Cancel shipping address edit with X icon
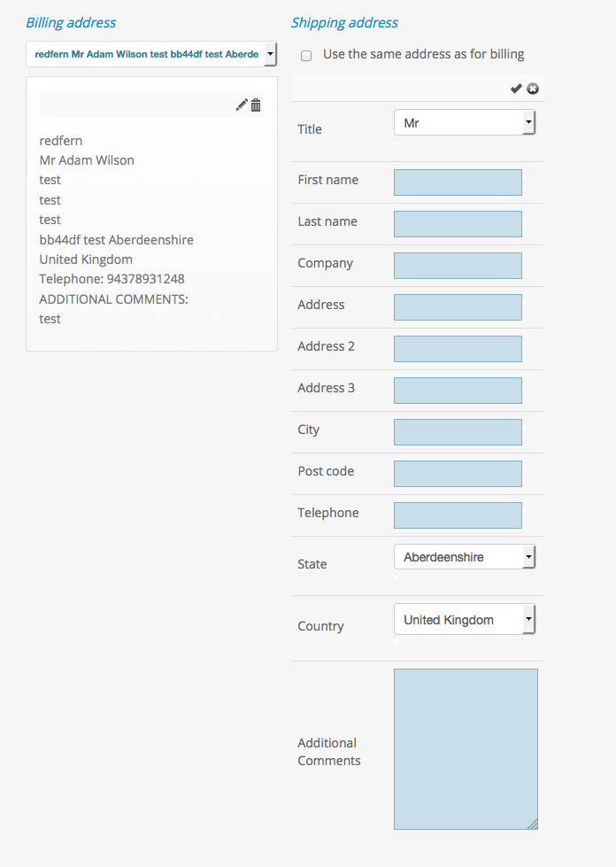 (533, 89)
